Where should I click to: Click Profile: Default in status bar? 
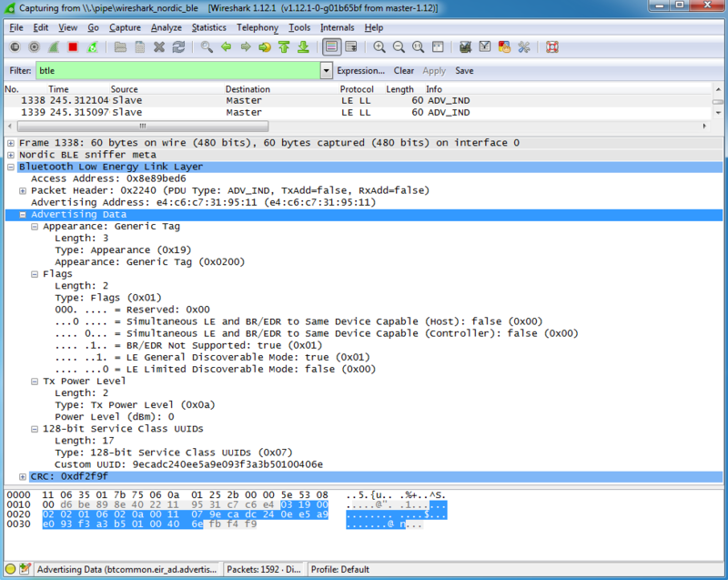tap(339, 569)
